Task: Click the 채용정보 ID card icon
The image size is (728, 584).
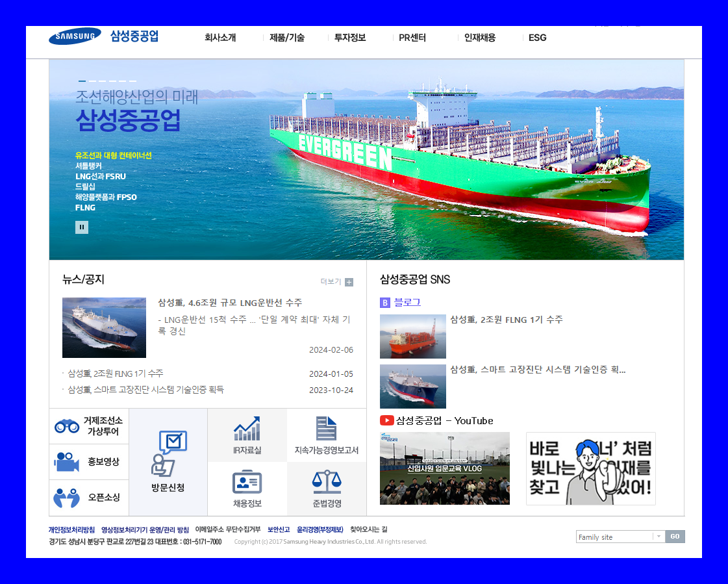Action: 247,482
